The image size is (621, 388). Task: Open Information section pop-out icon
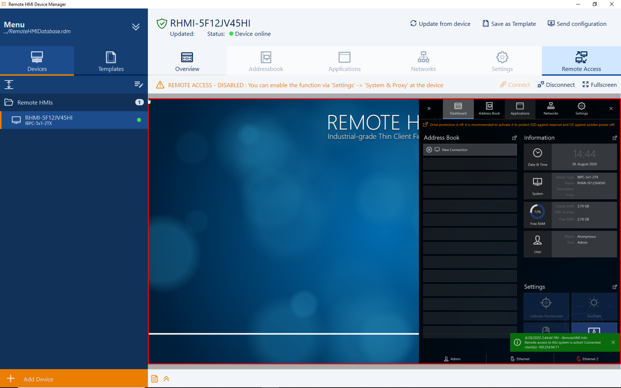614,138
